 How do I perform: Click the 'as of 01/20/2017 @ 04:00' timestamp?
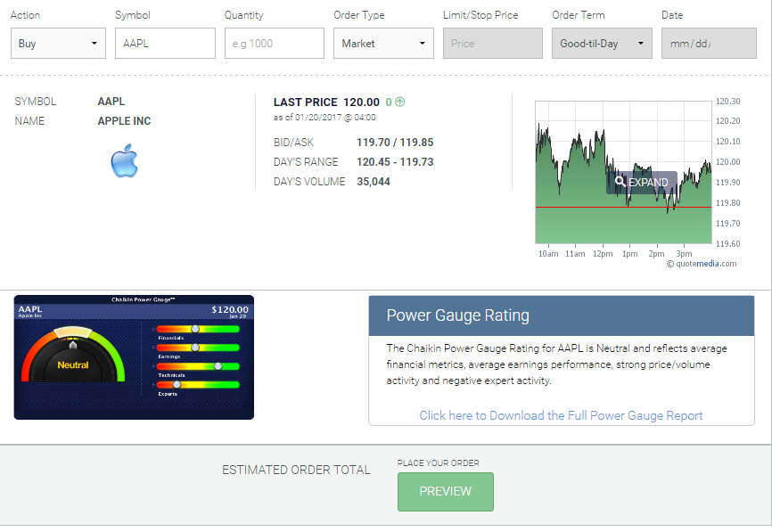(x=324, y=117)
